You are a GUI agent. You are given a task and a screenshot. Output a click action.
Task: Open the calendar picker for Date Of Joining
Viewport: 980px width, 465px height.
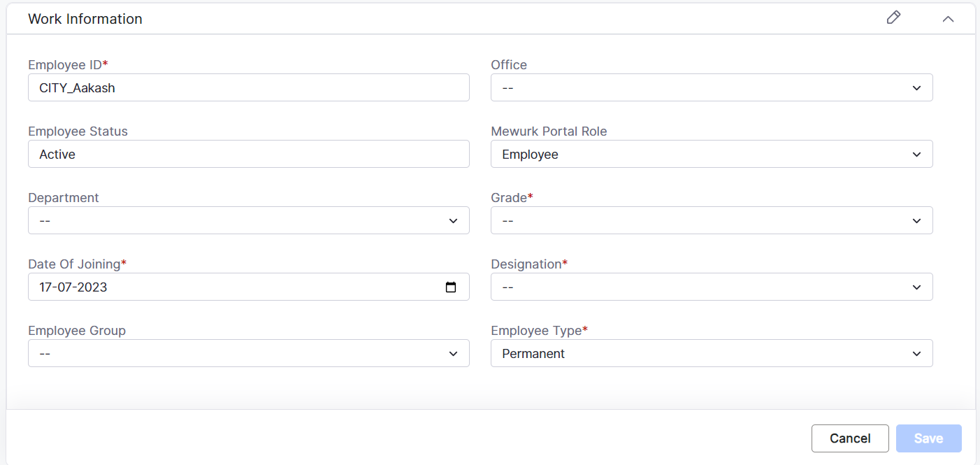point(451,287)
